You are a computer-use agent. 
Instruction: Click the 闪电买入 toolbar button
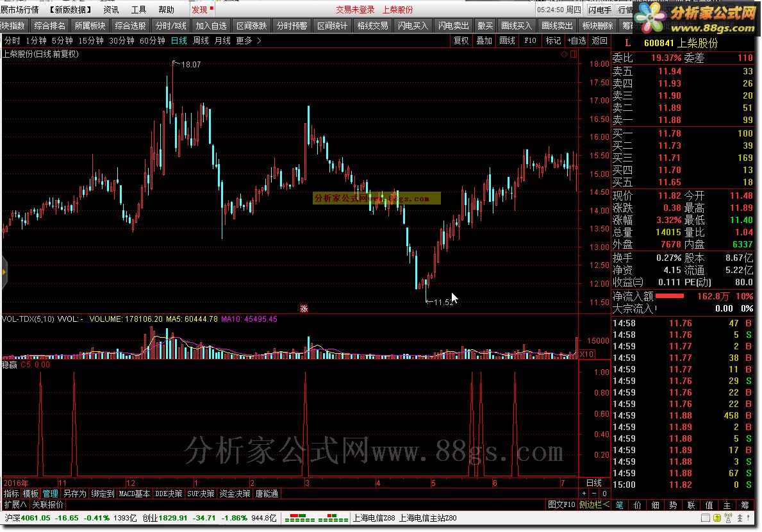(413, 26)
